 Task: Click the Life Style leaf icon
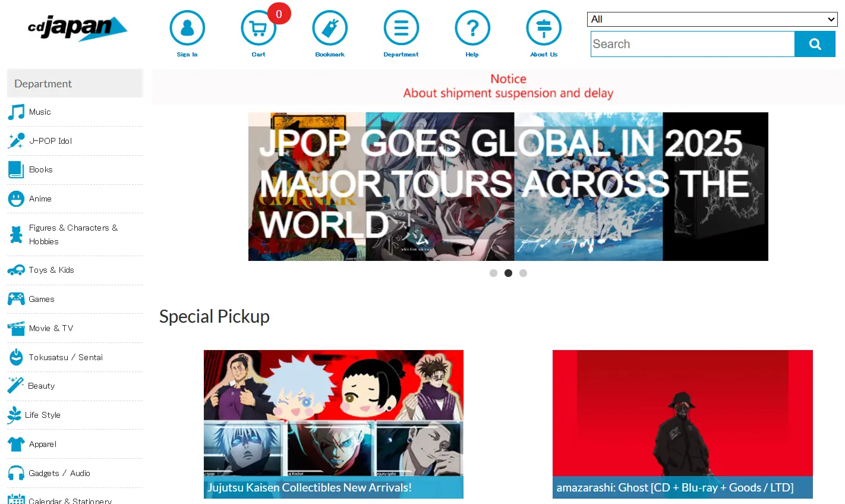click(x=14, y=415)
